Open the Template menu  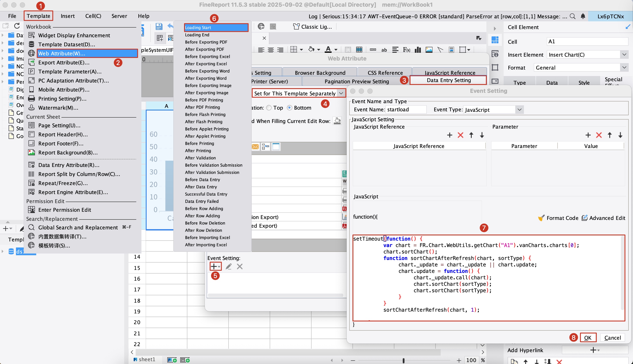tap(38, 16)
